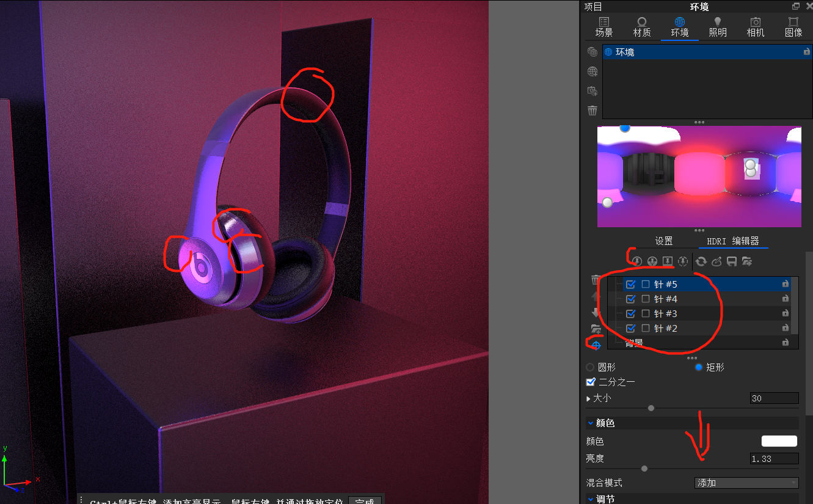Toggle the lock icon on the 环境 list item
813x504 pixels.
(x=807, y=52)
